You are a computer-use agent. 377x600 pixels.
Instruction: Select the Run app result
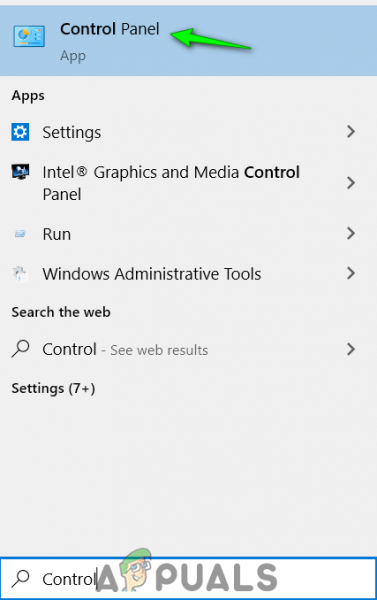[188, 233]
